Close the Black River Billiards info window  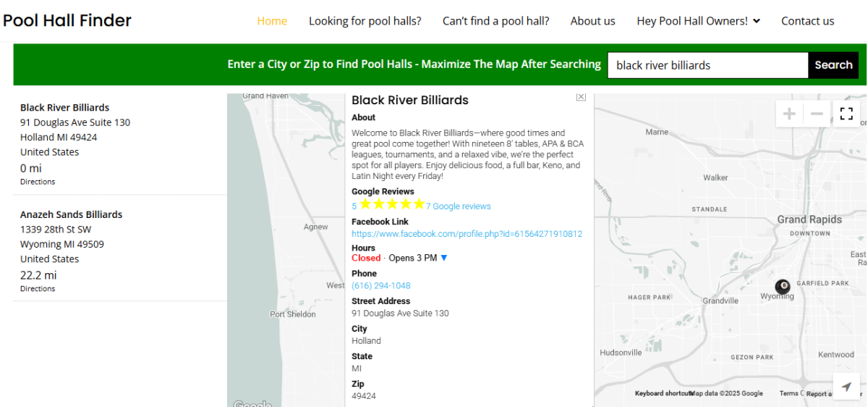point(581,97)
